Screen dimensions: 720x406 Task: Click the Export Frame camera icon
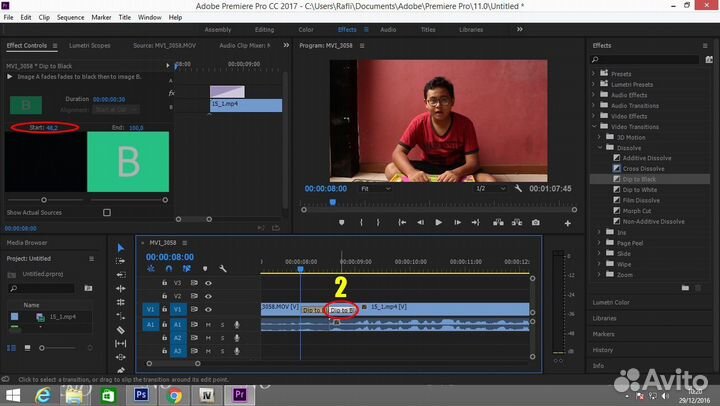point(536,222)
